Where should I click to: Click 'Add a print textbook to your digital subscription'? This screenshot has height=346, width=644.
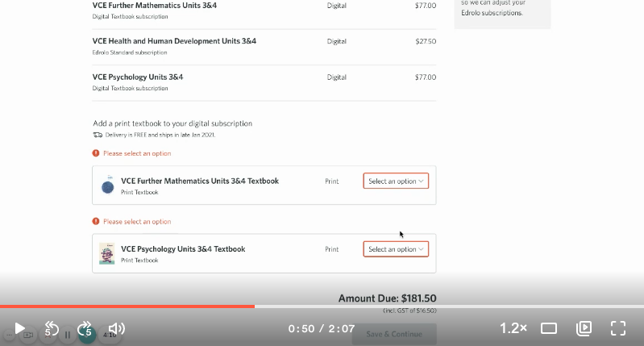coord(172,123)
